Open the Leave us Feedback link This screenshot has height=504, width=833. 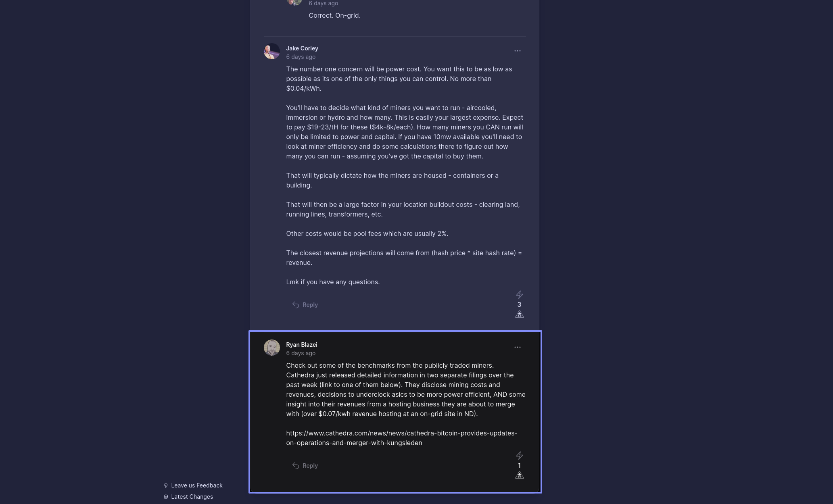pyautogui.click(x=196, y=485)
